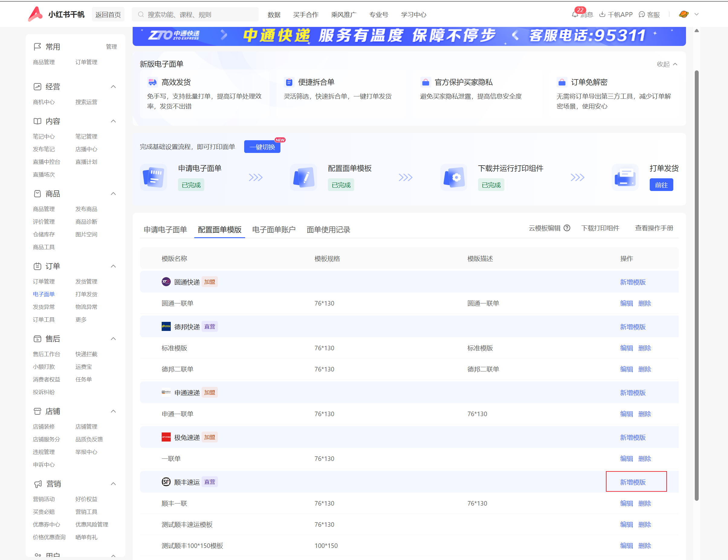The width and height of the screenshot is (728, 560).
Task: Click 下载打印组件 link
Action: click(x=600, y=228)
